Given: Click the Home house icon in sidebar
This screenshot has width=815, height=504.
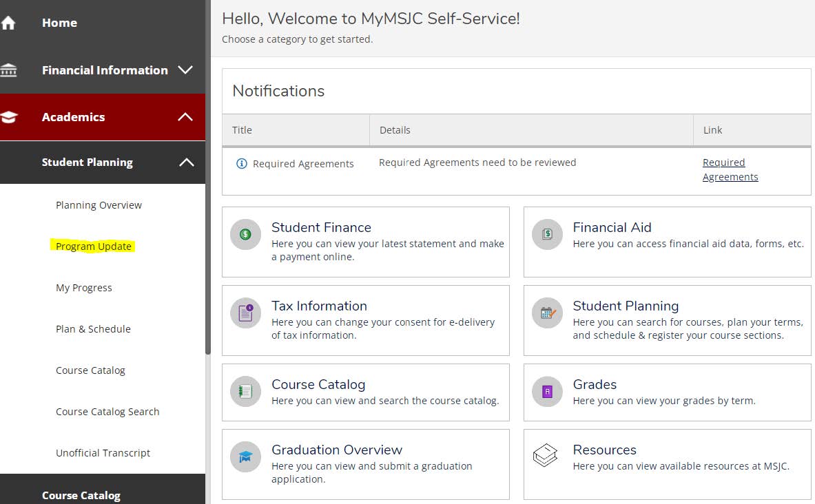Looking at the screenshot, I should click(x=8, y=23).
